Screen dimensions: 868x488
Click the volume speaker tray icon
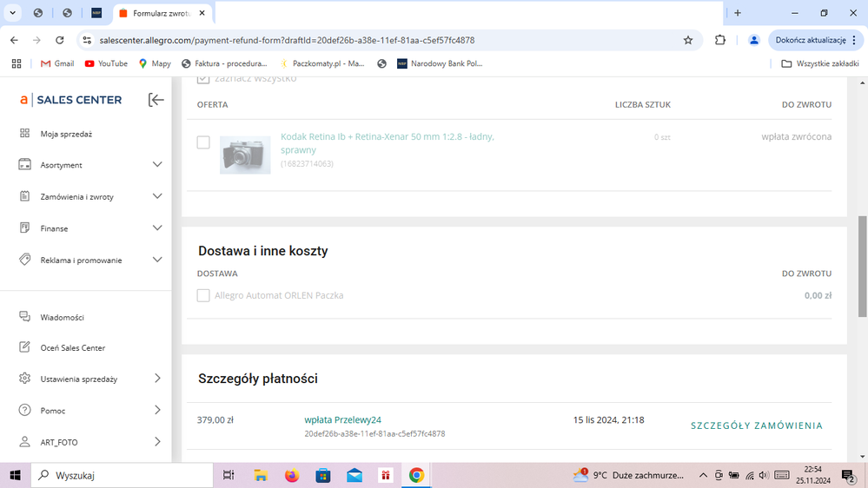764,475
